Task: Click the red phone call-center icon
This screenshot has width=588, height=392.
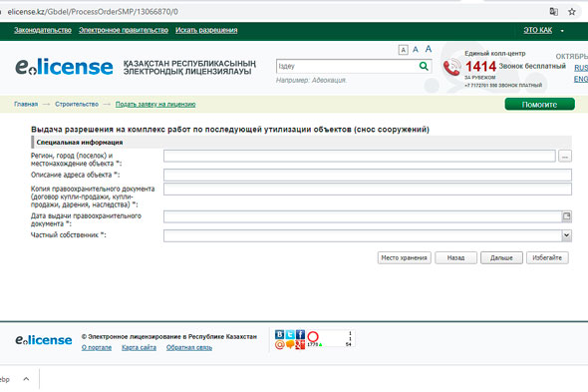Action: (x=451, y=67)
